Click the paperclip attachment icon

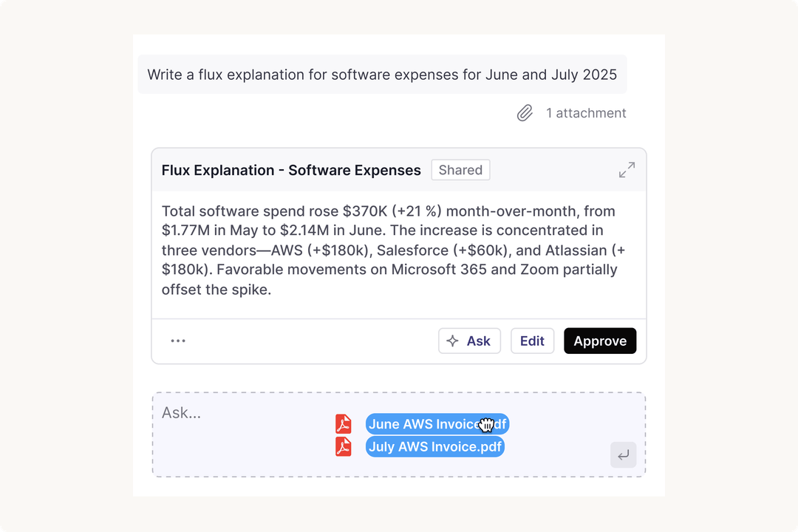525,113
